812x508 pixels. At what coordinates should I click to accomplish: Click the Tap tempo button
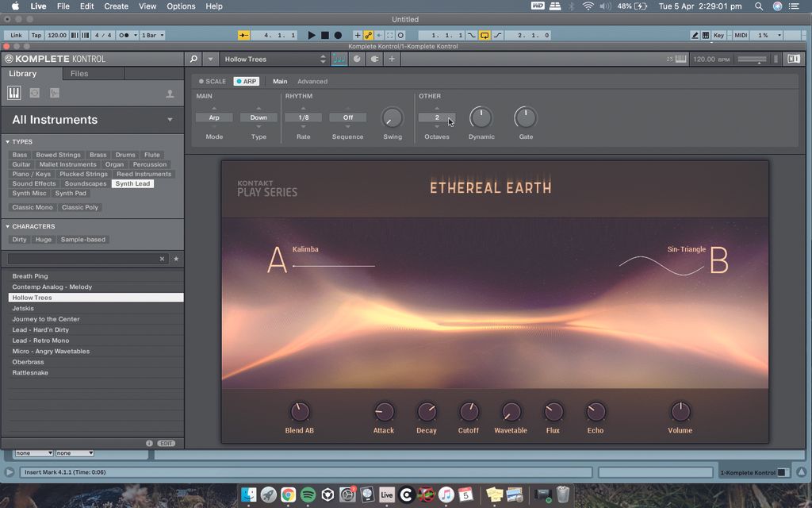click(37, 35)
